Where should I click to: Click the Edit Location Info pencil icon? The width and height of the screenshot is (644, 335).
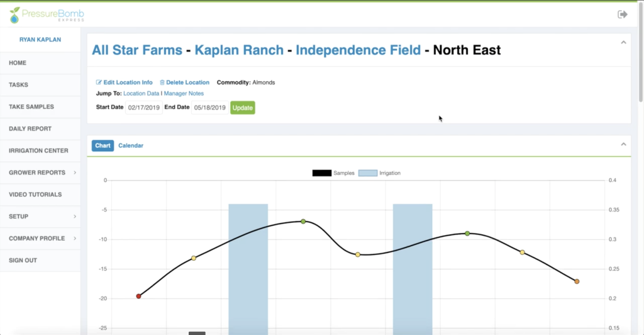point(99,82)
